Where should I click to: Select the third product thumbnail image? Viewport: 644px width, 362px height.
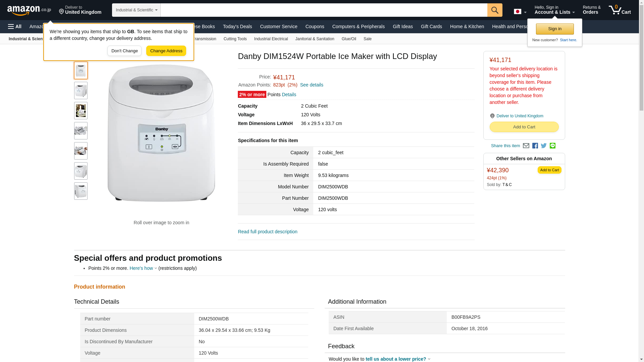81,111
